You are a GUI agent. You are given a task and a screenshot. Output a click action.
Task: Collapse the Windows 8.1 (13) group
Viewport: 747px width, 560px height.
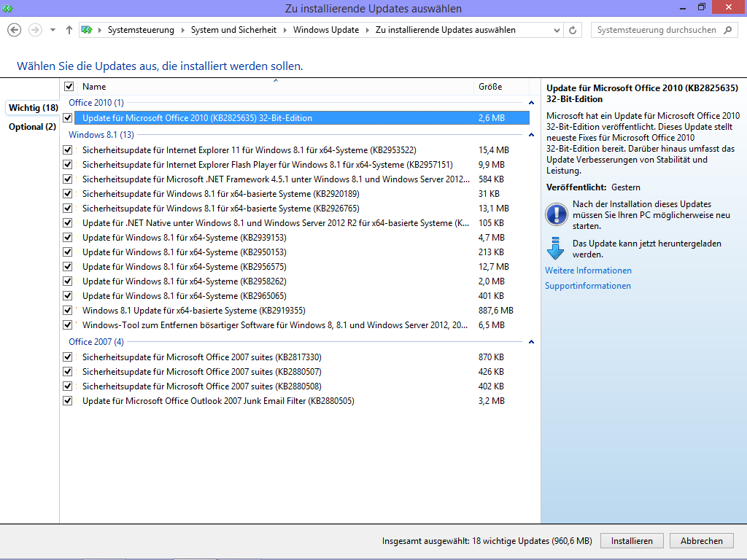pyautogui.click(x=531, y=135)
